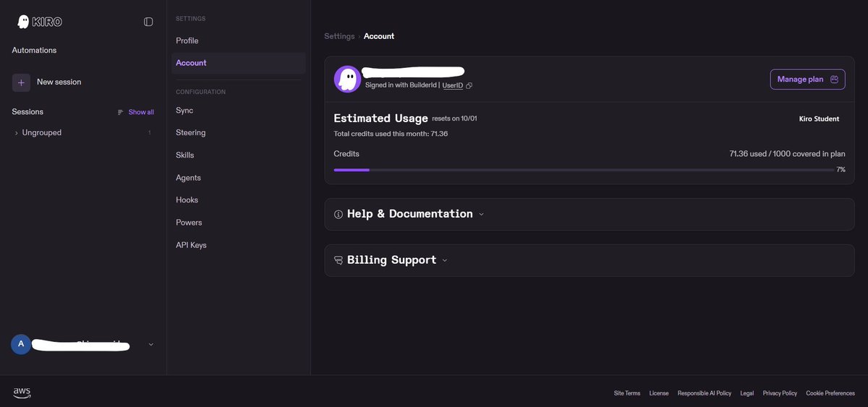Click "Signed in with BuilderId" text
The height and width of the screenshot is (407, 868).
pos(401,85)
